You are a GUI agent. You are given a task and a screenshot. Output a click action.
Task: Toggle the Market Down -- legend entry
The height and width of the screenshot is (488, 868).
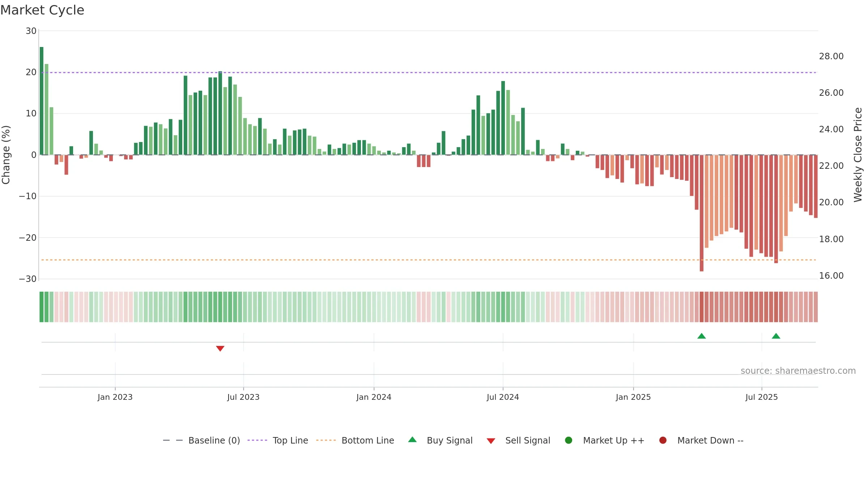(x=701, y=440)
